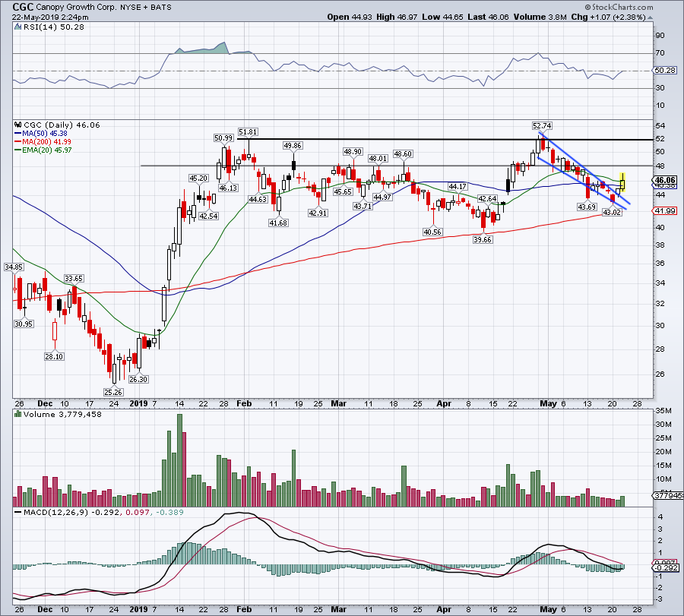684x616 pixels.
Task: Click the 33.65 price label
Action: pos(73,278)
